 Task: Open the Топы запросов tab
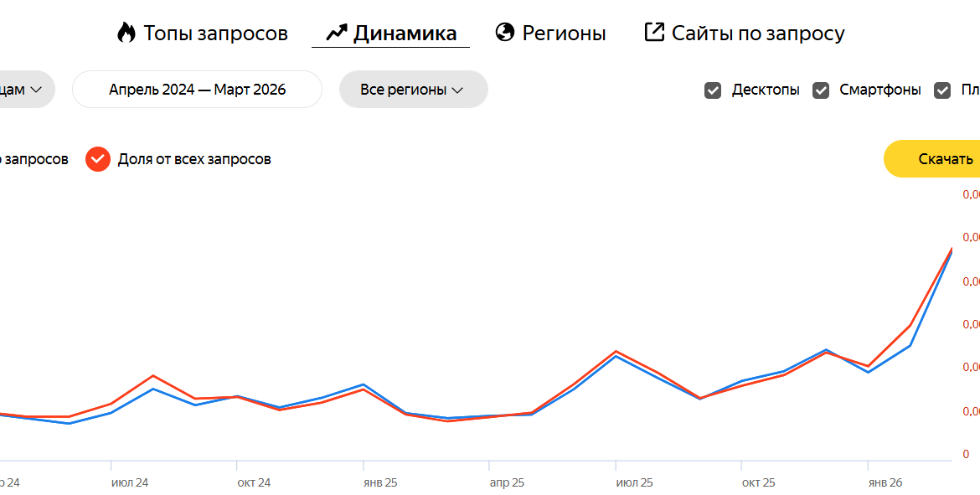click(215, 34)
